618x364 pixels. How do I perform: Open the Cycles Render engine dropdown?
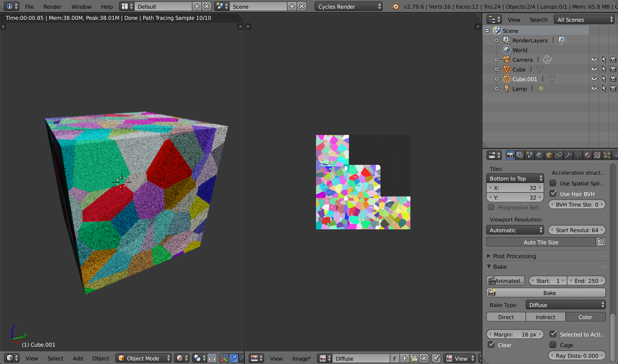point(349,7)
